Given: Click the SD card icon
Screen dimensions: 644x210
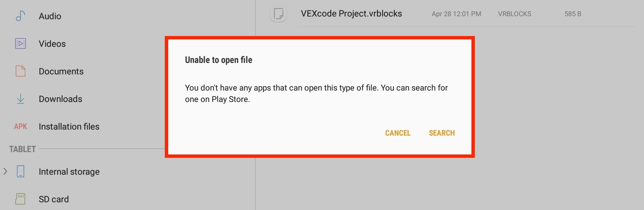Looking at the screenshot, I should [x=20, y=199].
